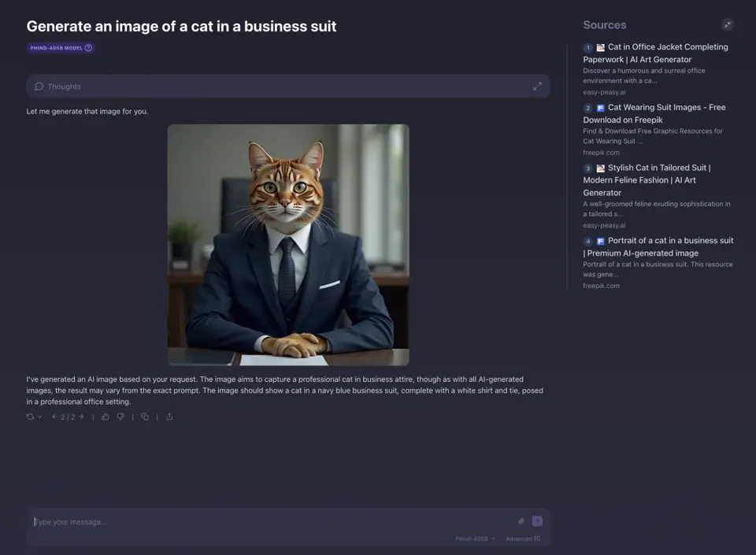
Task: Toggle the Advanced options
Action: [x=523, y=538]
